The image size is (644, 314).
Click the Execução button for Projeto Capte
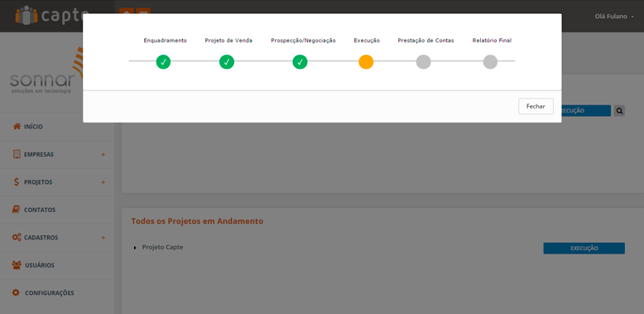(x=584, y=249)
